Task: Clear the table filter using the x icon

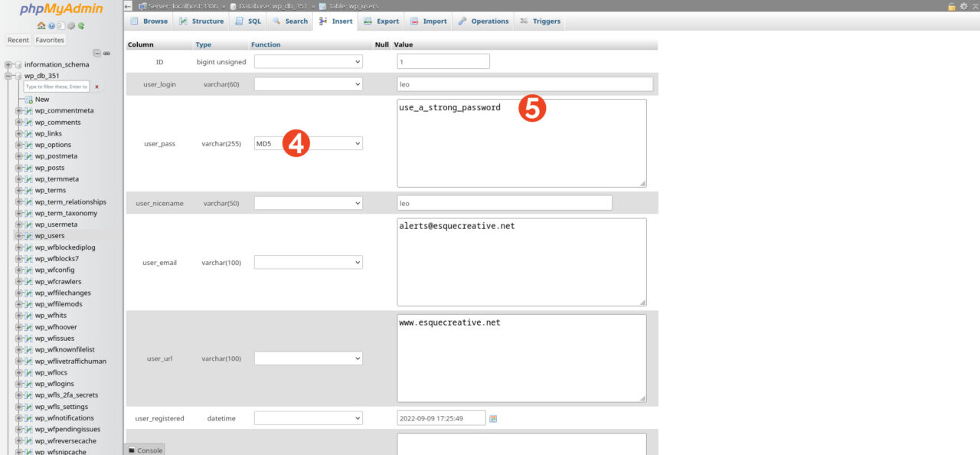Action: click(96, 87)
